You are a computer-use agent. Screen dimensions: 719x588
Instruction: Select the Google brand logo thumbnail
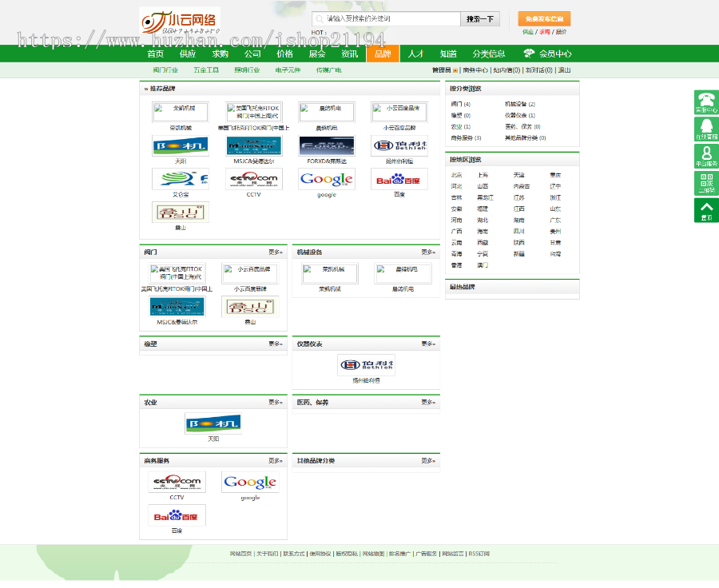coord(326,180)
